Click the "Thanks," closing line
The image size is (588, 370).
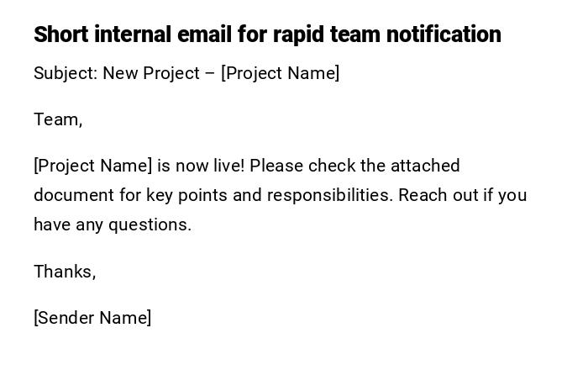point(65,272)
